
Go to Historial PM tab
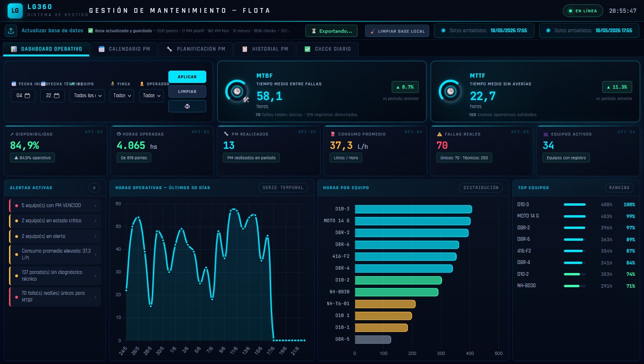pos(265,49)
